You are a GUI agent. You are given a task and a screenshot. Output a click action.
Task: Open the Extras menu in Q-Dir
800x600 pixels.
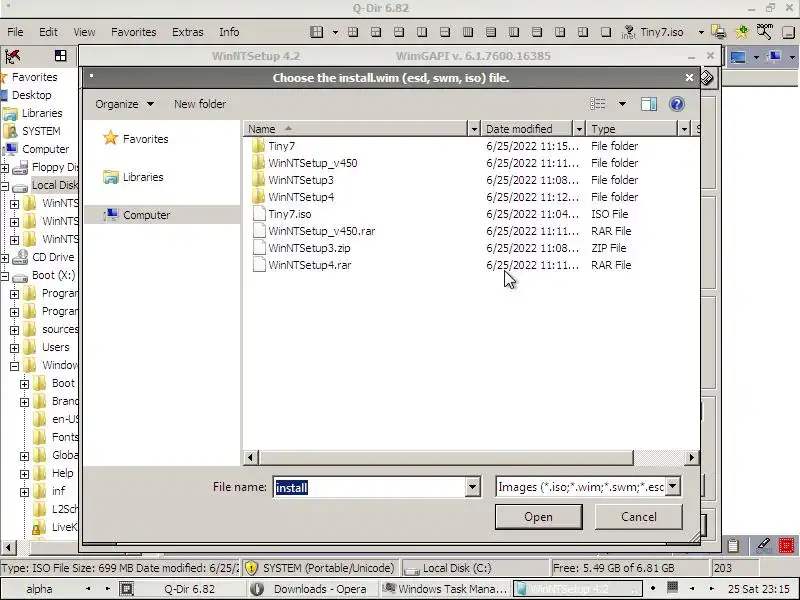pos(188,32)
